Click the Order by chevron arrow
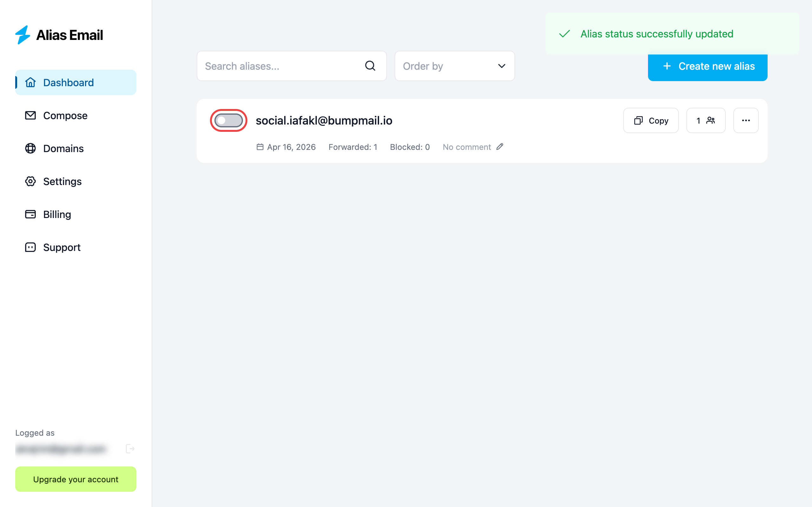The width and height of the screenshot is (812, 507). [x=501, y=66]
